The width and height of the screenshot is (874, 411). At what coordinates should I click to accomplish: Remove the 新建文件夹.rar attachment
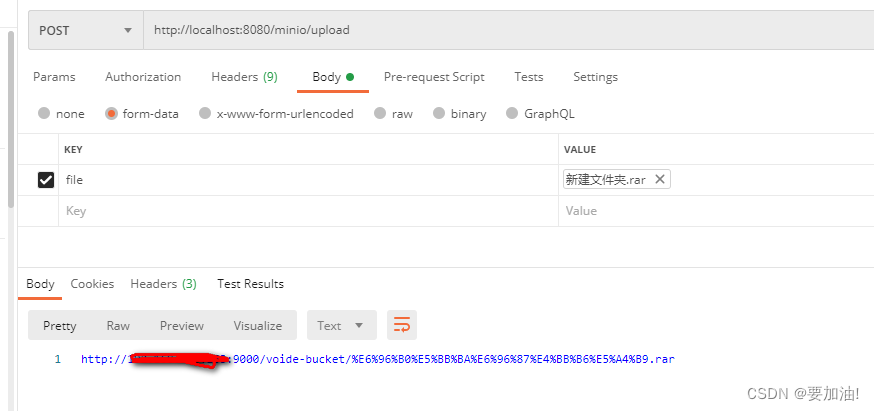tap(659, 179)
